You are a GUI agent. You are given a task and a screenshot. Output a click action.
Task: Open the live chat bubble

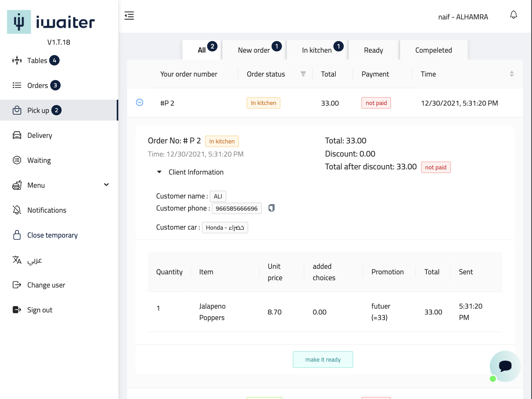(505, 366)
